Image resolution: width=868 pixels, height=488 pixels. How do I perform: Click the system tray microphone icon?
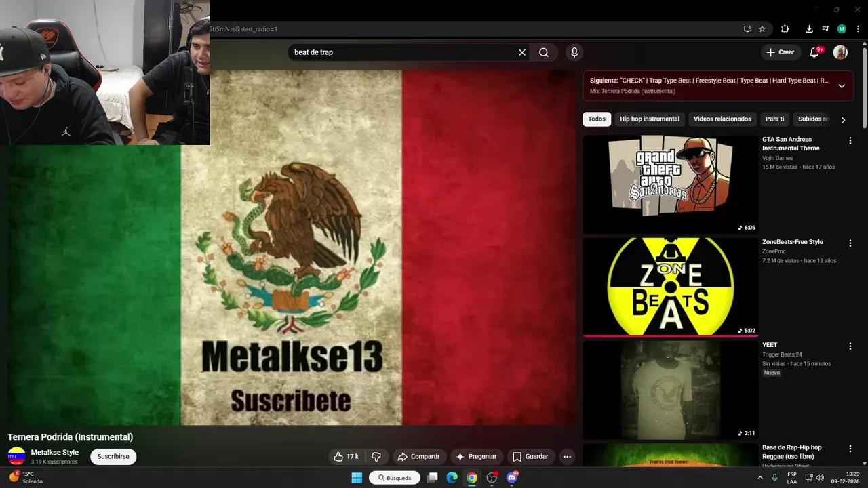point(774,478)
